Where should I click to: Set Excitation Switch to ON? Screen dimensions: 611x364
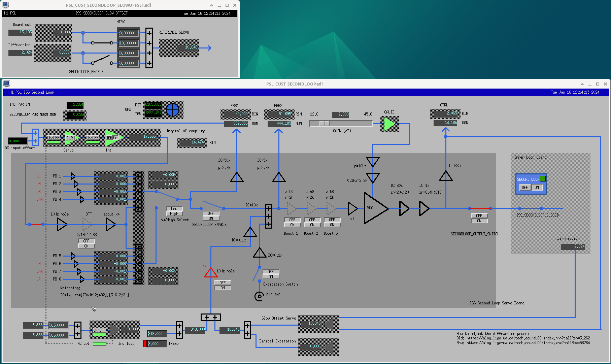point(271,277)
